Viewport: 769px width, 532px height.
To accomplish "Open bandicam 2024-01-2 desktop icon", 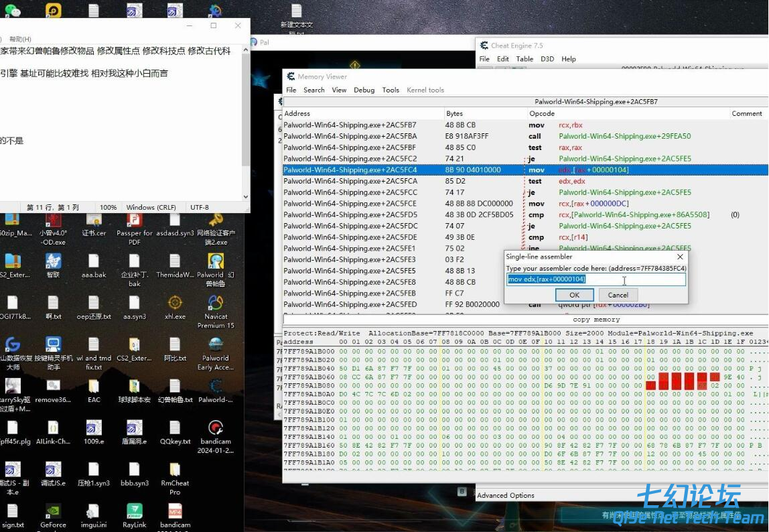I will click(216, 436).
